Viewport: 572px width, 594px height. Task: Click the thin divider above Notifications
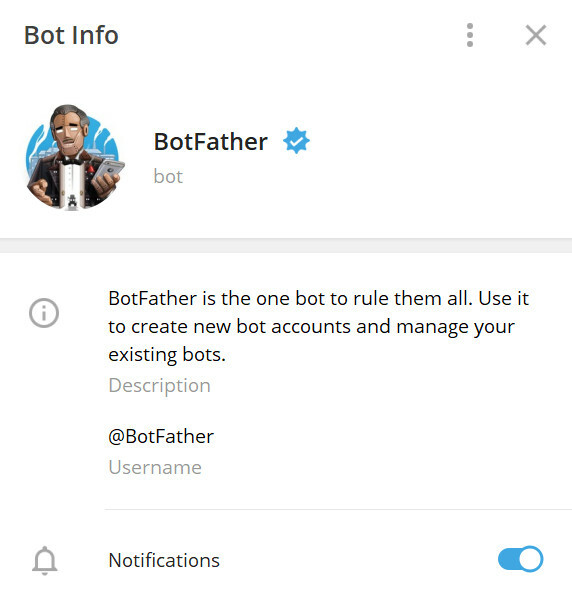[x=338, y=510]
